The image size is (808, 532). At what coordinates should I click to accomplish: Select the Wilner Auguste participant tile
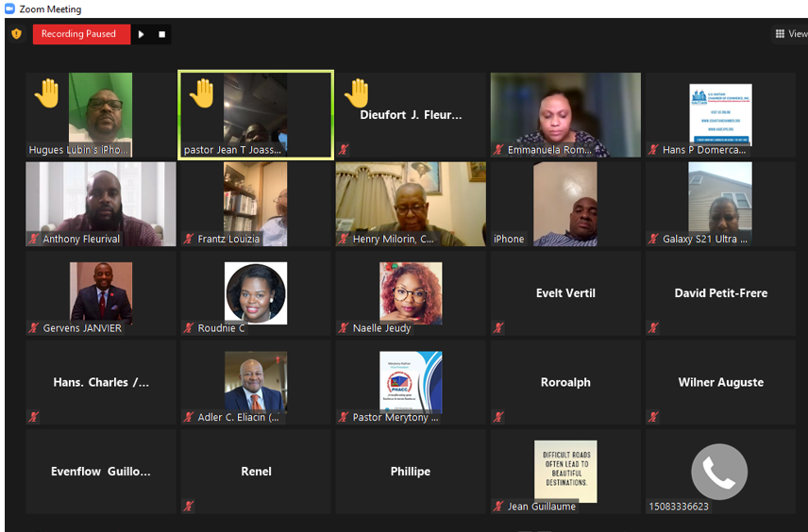pos(720,382)
